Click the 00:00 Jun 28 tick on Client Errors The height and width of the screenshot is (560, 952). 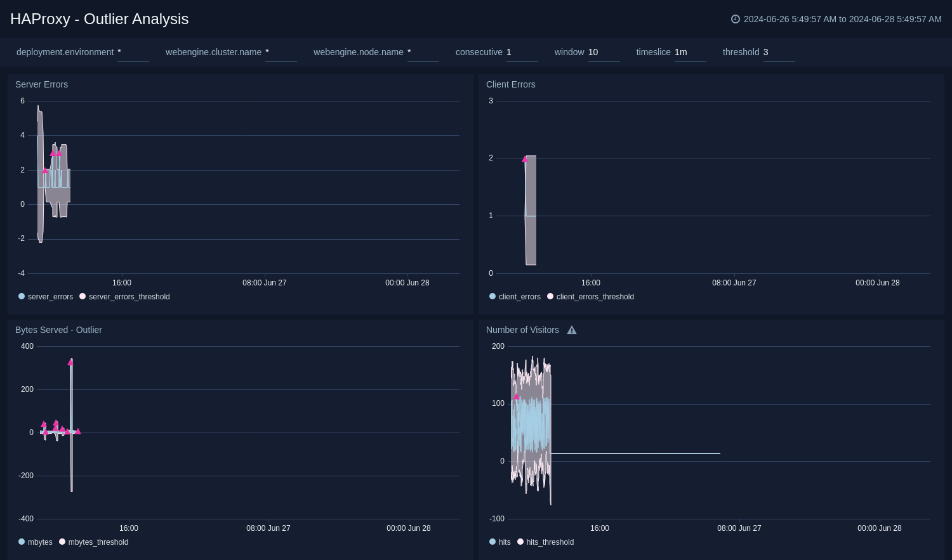click(x=878, y=283)
